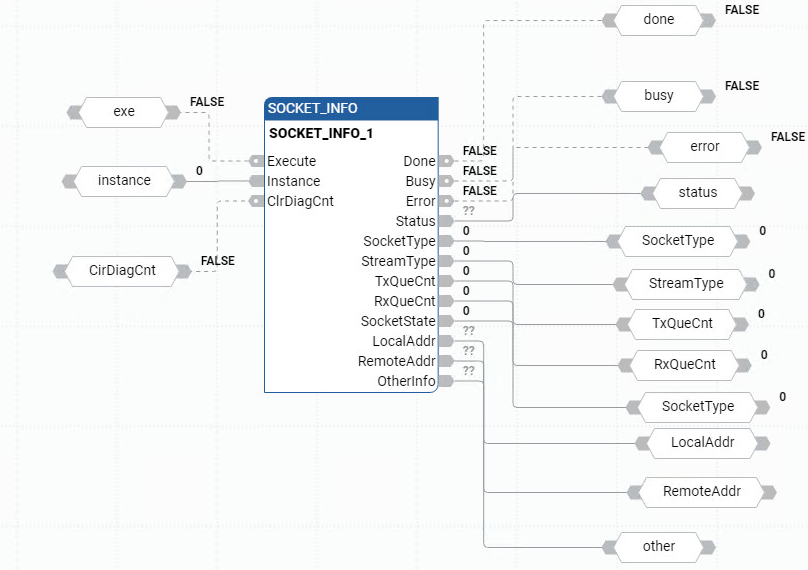Select the "CirDiagCnt" variable block

click(x=123, y=270)
